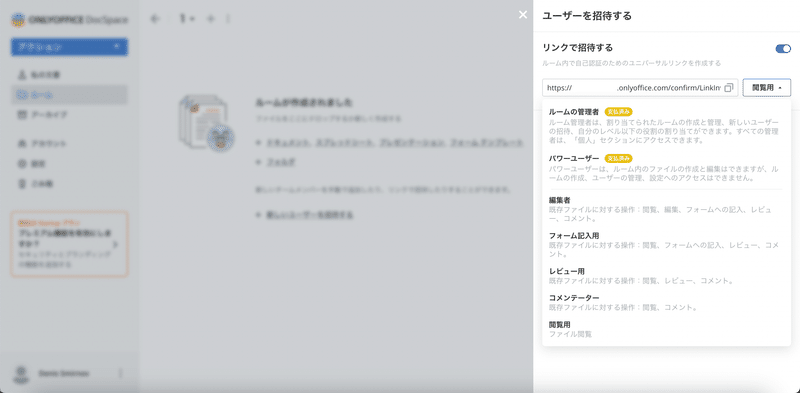Screen dimensions: 800x393
Task: Open the vertical dots menu in the header
Action: pos(228,19)
